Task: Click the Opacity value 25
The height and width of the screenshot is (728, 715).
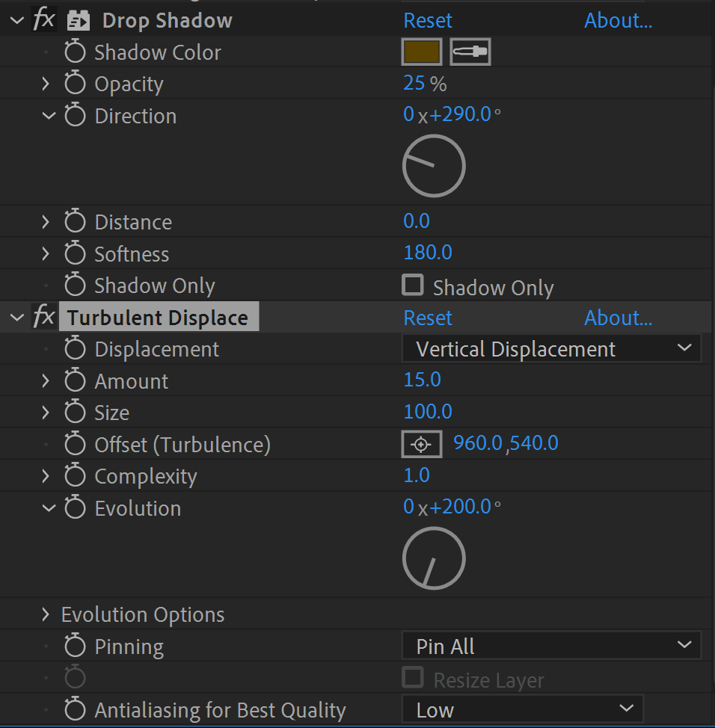Action: click(414, 83)
